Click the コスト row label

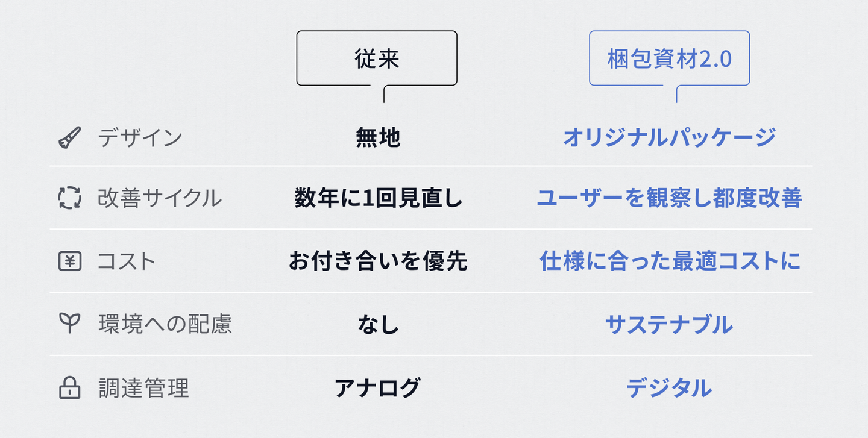(127, 261)
